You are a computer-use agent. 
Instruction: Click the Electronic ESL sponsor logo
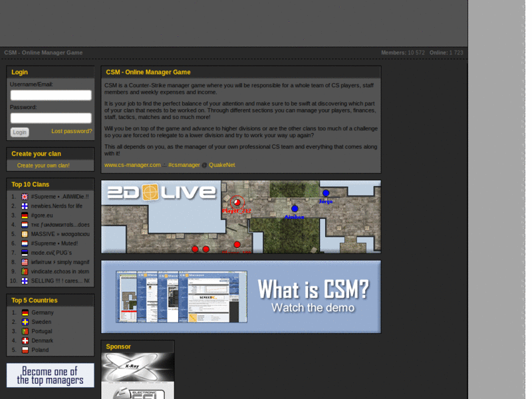(x=138, y=390)
